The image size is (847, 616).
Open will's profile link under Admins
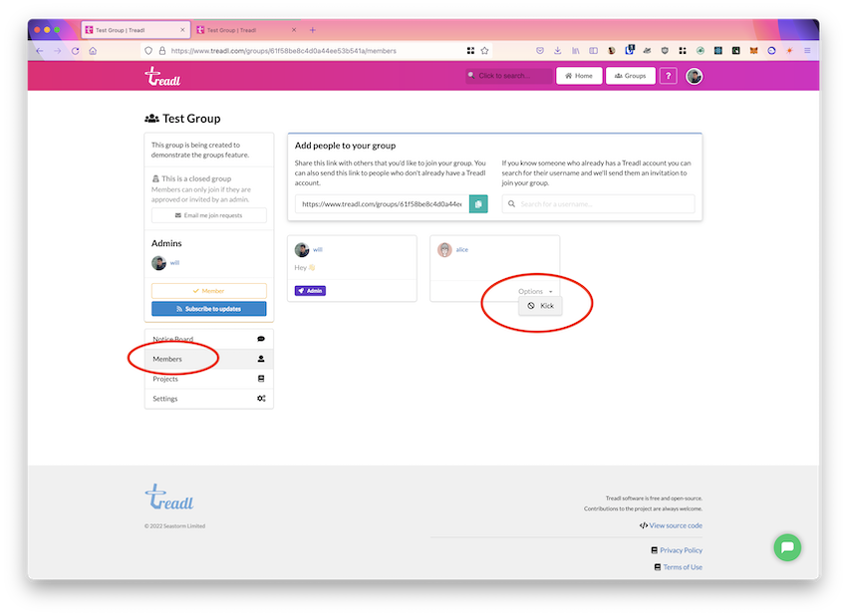175,262
